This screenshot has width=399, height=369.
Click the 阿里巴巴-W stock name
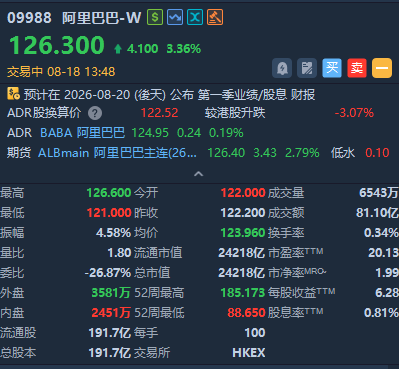pyautogui.click(x=102, y=18)
